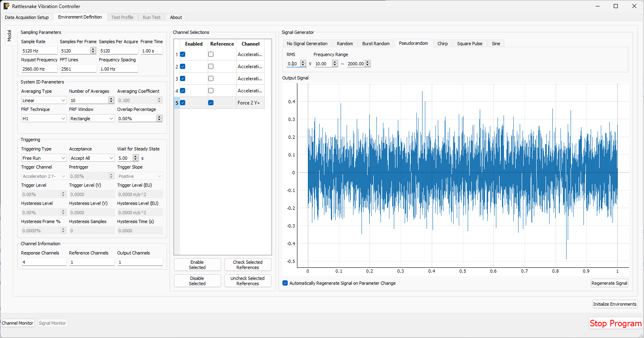The image size is (644, 338).
Task: Click the Stop Program button
Action: click(615, 323)
